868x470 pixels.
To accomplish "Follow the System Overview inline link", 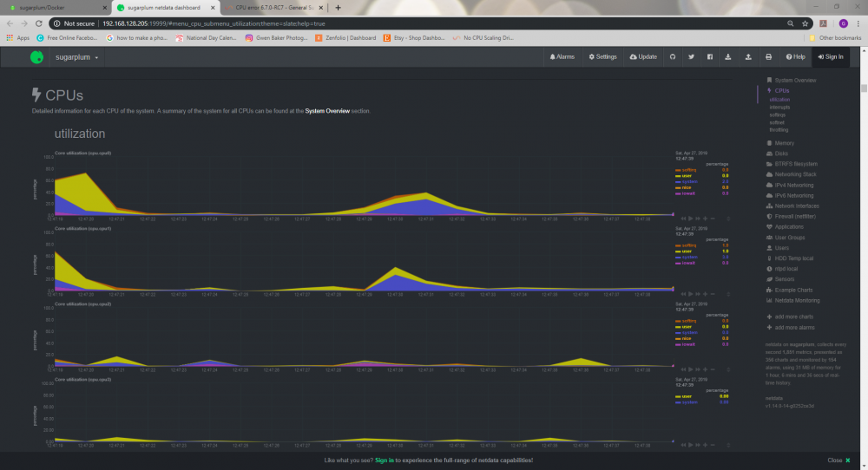I will [x=327, y=111].
